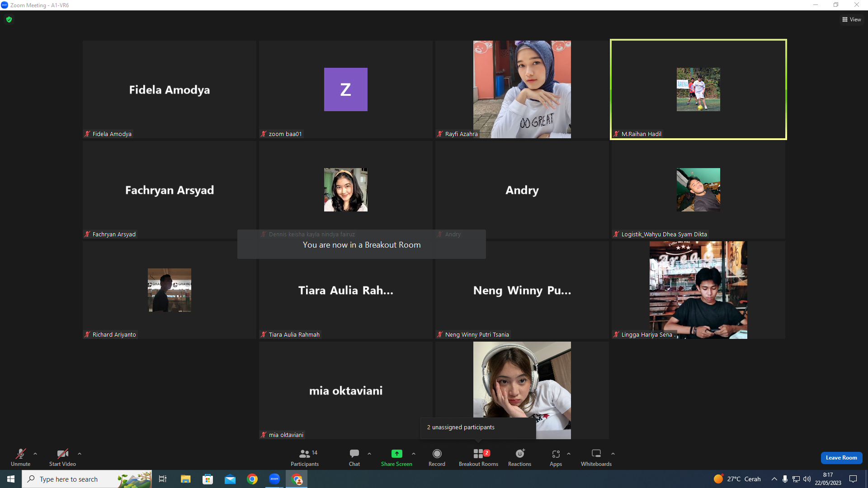Show hidden system tray icons

(x=774, y=479)
